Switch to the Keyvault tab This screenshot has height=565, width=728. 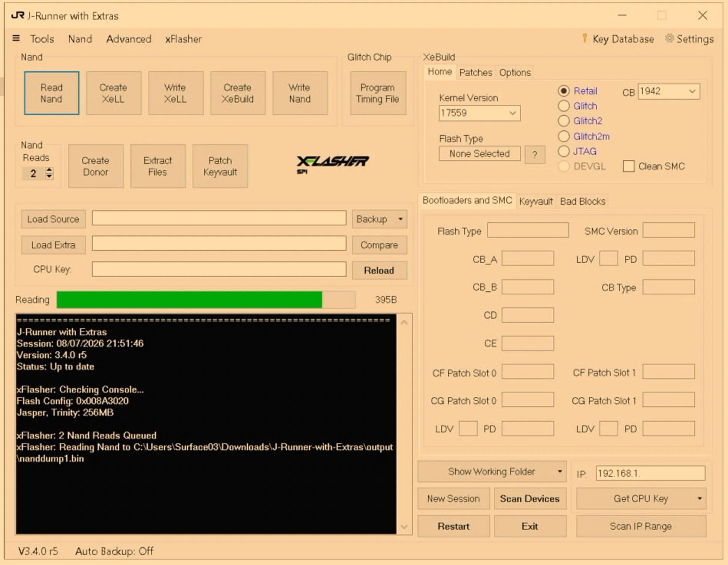click(536, 201)
